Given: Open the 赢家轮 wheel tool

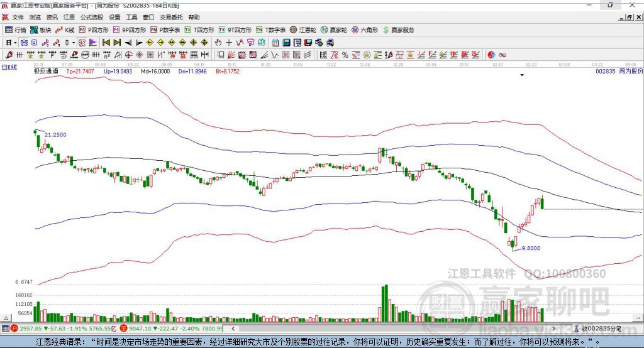Looking at the screenshot, I should click(x=334, y=30).
